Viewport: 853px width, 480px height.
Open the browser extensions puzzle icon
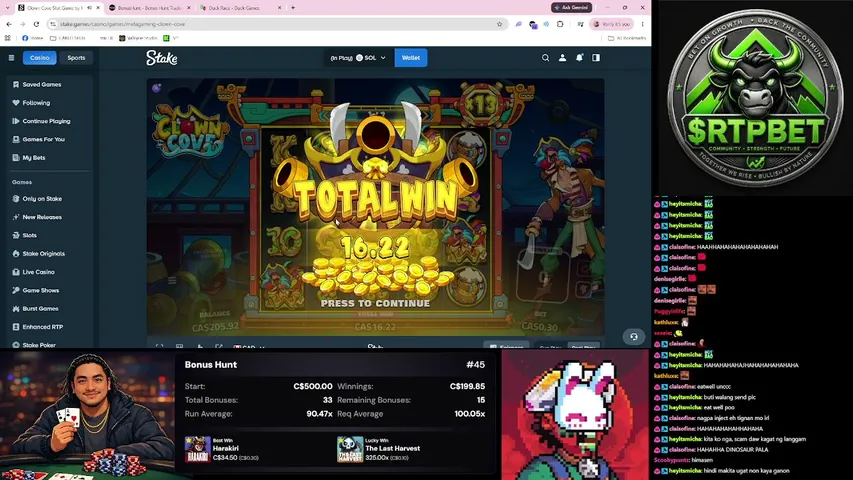[560, 24]
